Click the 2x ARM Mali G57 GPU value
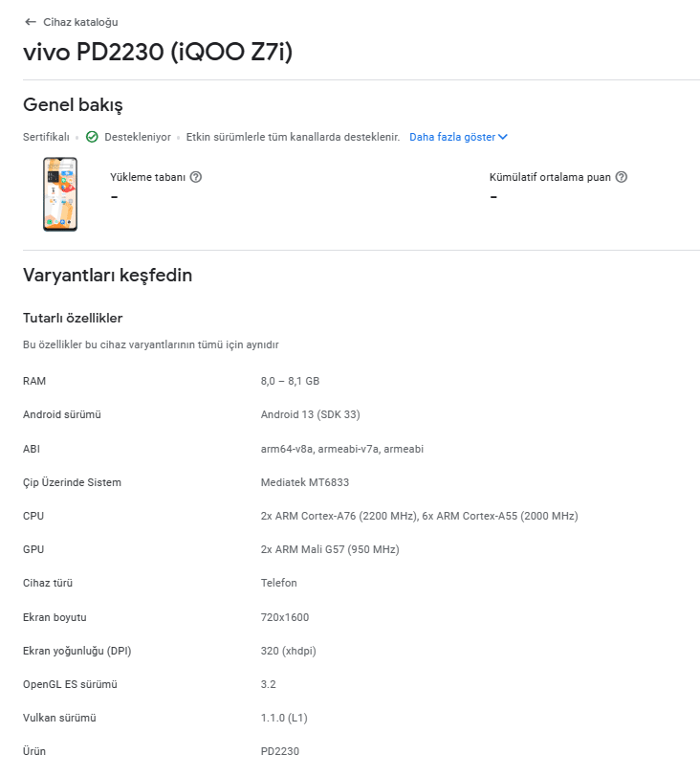Viewport: 700px width, 777px height. tap(330, 549)
